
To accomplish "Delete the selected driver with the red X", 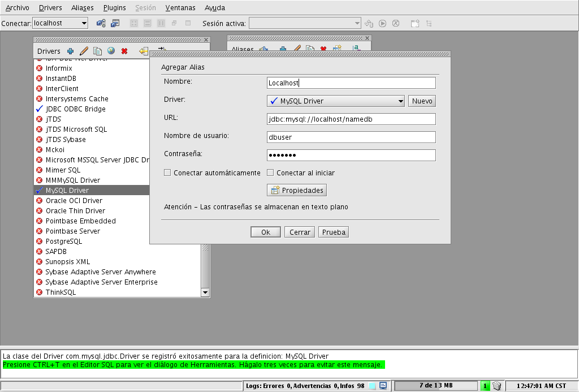I will (124, 51).
